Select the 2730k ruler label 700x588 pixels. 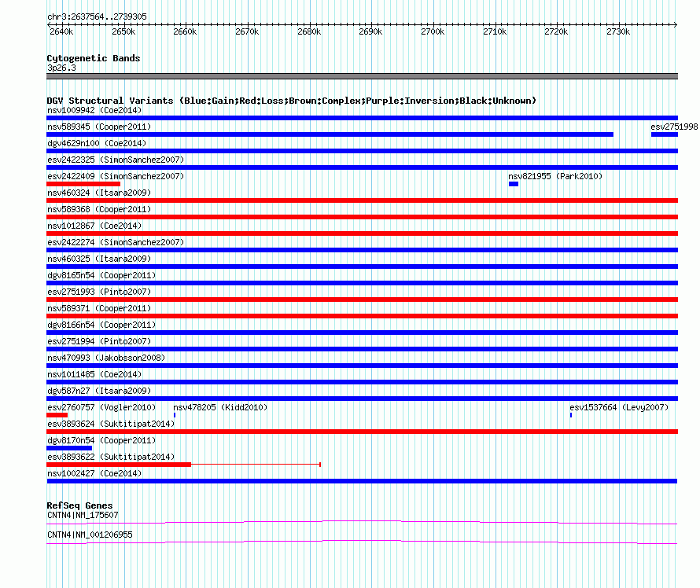pos(619,31)
